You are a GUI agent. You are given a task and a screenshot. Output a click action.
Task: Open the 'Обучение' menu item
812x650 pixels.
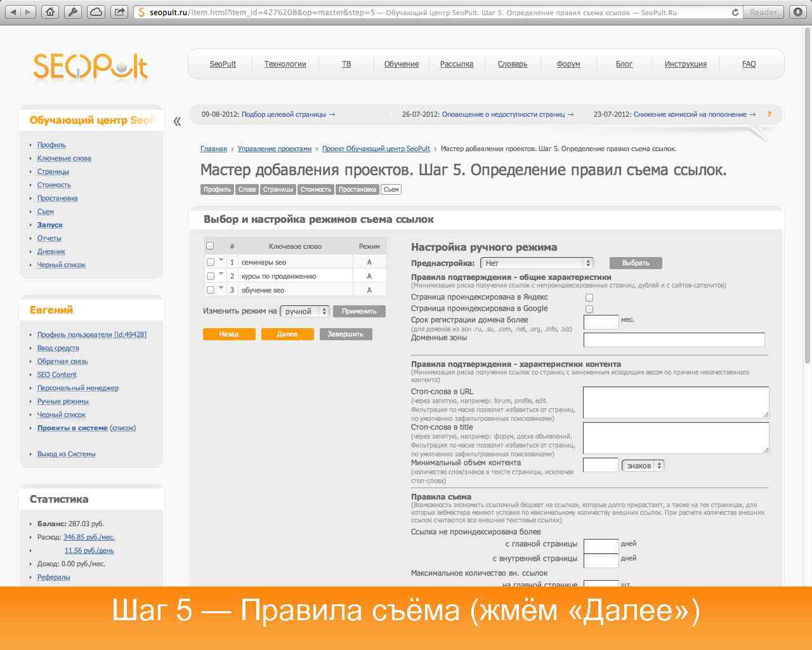pos(401,63)
